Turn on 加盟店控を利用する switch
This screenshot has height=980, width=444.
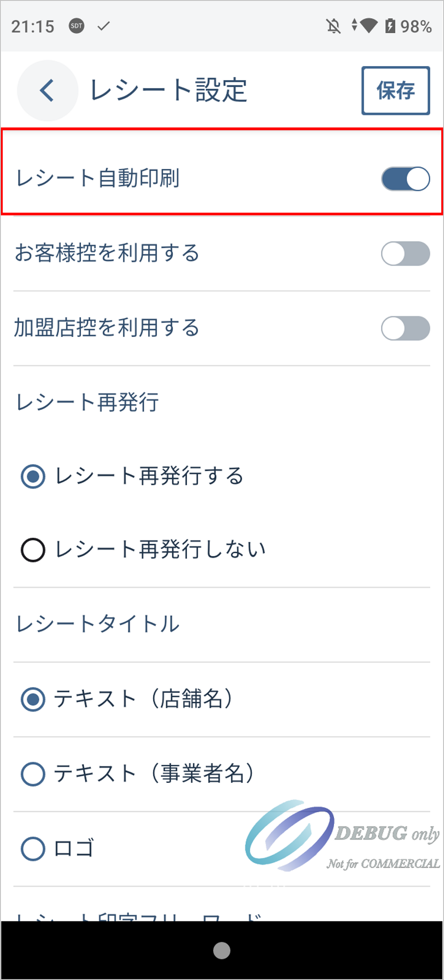tap(405, 328)
